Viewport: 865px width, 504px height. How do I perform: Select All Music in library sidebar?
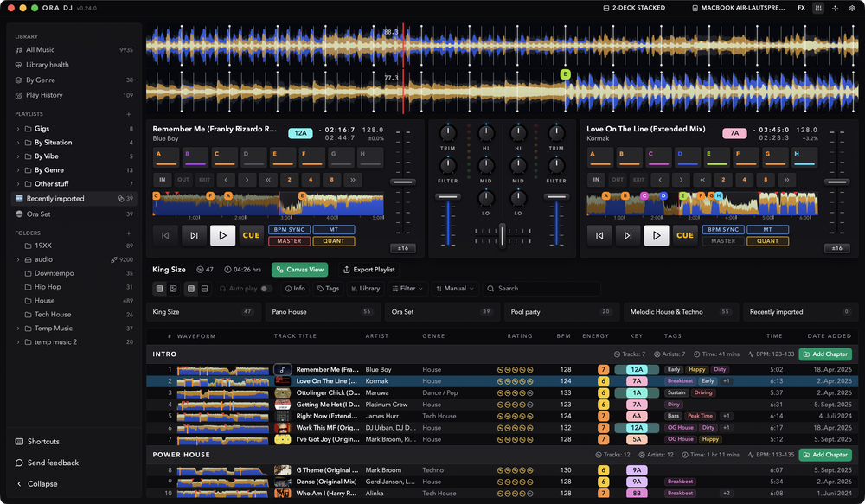(74, 49)
